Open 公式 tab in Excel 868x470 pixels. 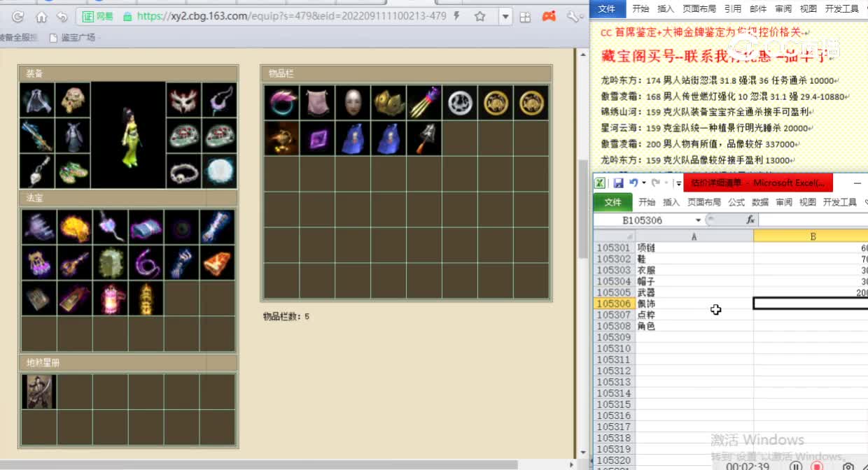736,202
